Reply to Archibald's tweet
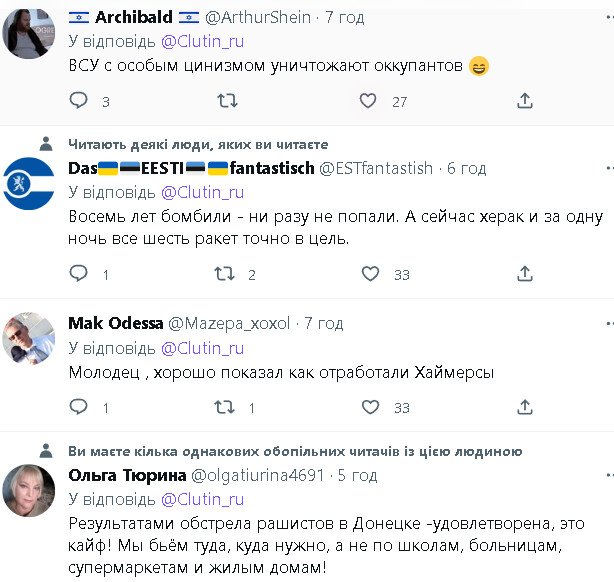 click(x=79, y=101)
